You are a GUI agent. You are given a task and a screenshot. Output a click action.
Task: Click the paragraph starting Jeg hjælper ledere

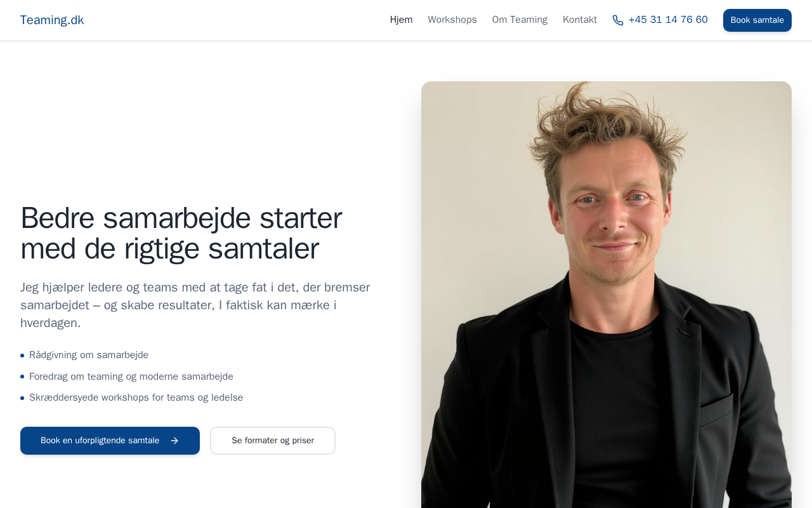click(x=195, y=305)
